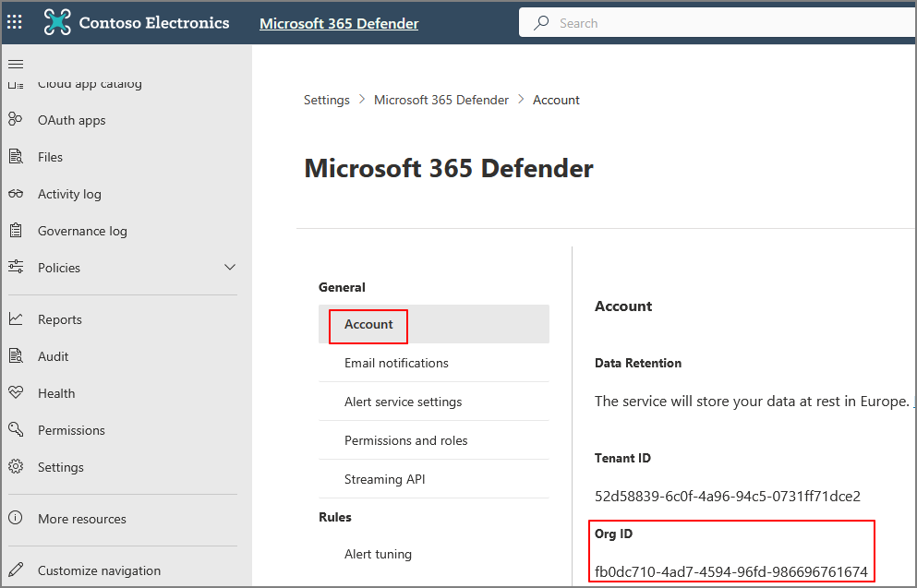Click the Org ID value fb0dc710
This screenshot has height=588, width=917.
pyautogui.click(x=731, y=571)
